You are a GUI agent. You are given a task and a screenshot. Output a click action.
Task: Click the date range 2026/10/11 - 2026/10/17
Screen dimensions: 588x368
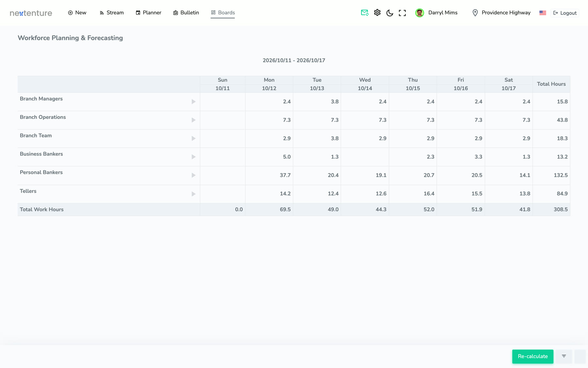294,60
